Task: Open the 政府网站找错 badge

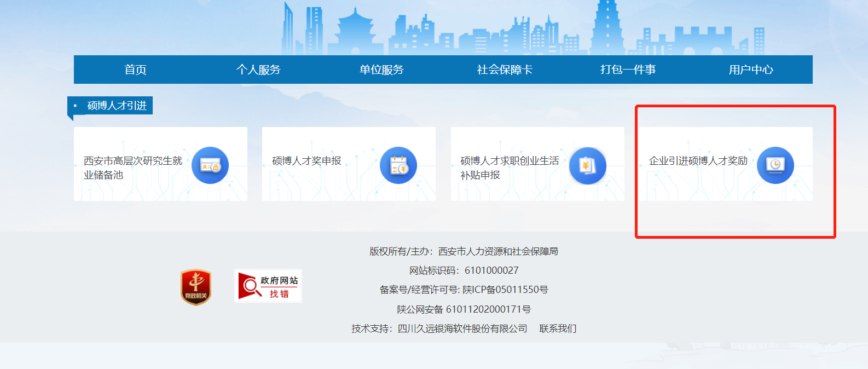Action: coord(268,286)
